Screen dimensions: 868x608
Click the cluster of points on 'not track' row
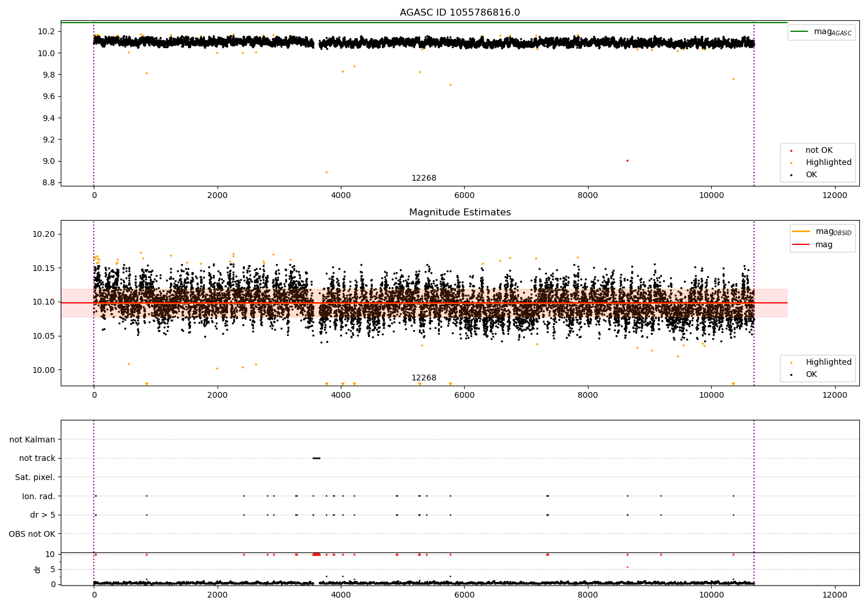[317, 458]
